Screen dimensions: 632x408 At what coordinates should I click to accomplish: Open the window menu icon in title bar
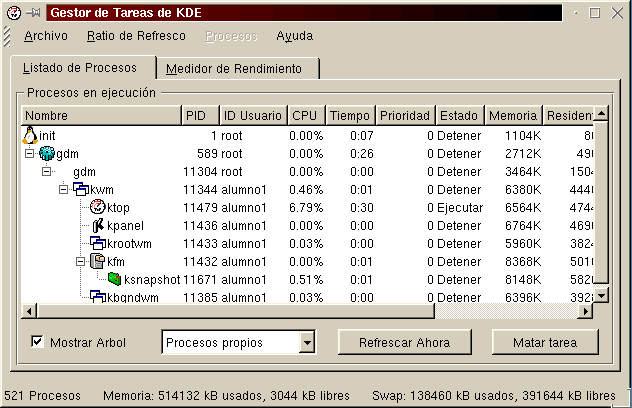pos(14,13)
